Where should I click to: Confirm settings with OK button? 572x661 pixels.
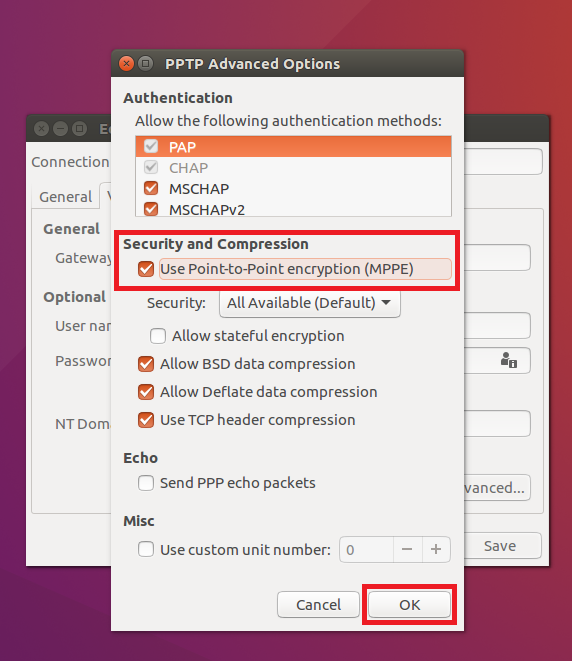409,605
